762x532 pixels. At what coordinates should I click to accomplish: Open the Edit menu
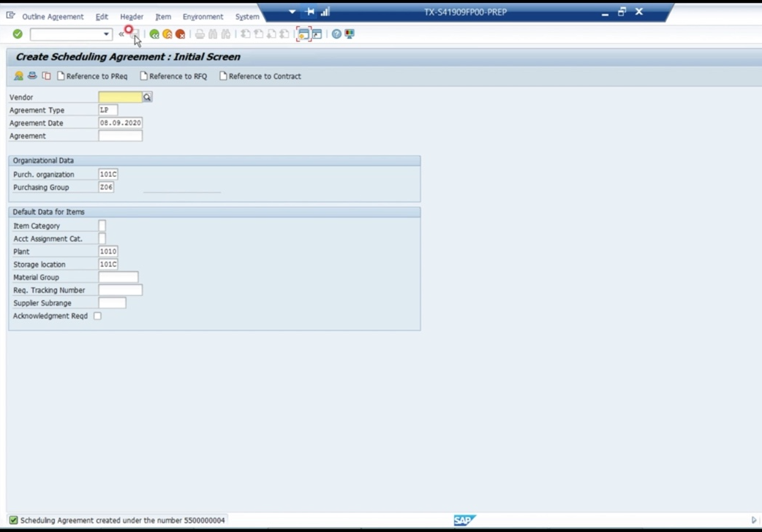[102, 17]
